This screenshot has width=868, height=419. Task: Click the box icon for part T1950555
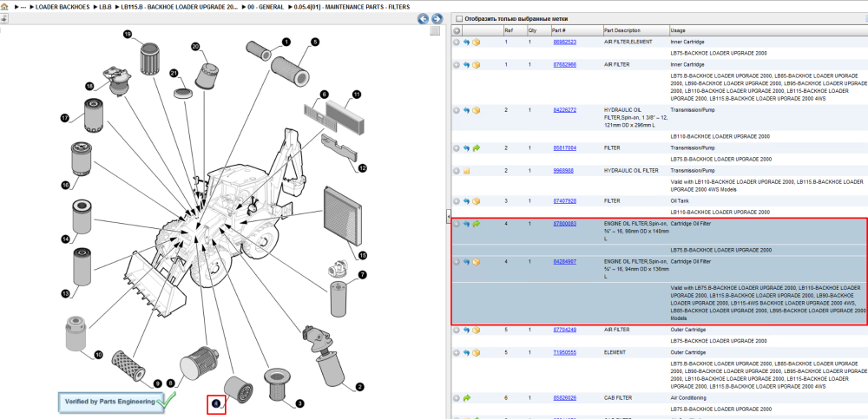tap(476, 352)
